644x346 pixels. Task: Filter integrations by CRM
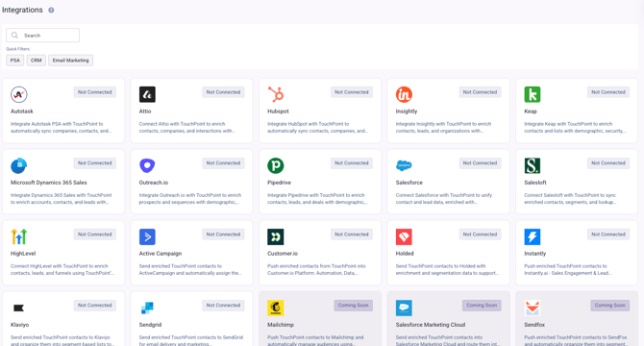(37, 61)
